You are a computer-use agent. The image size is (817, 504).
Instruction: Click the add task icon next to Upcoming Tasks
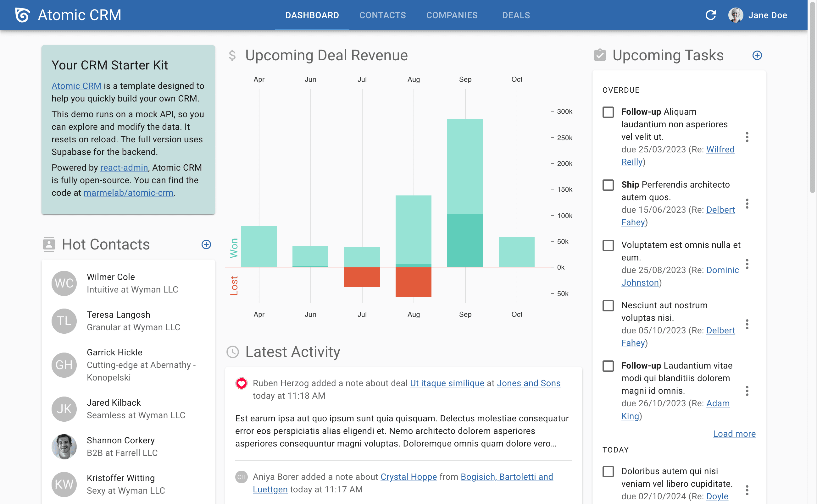click(x=757, y=55)
